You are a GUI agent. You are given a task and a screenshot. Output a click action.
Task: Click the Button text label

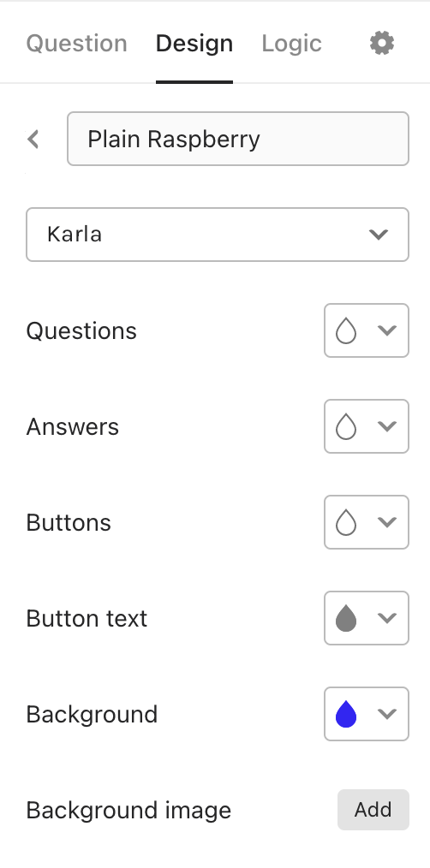pyautogui.click(x=87, y=618)
